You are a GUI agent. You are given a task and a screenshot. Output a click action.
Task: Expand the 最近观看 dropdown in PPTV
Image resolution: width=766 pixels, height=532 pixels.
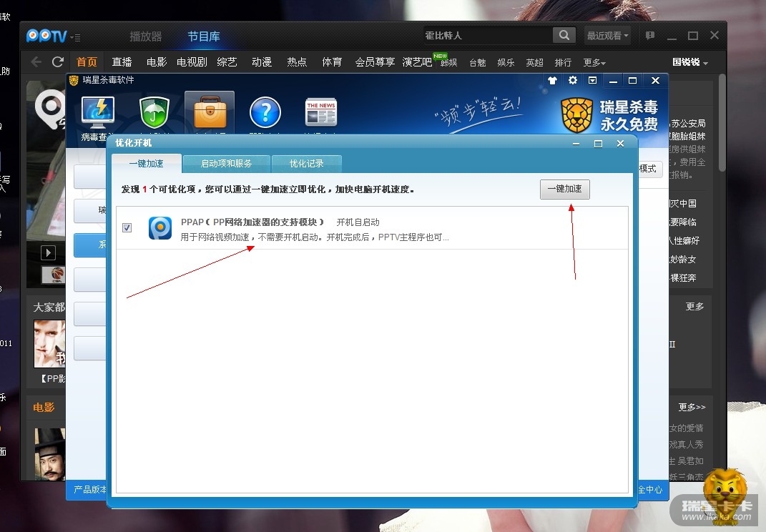coord(608,35)
